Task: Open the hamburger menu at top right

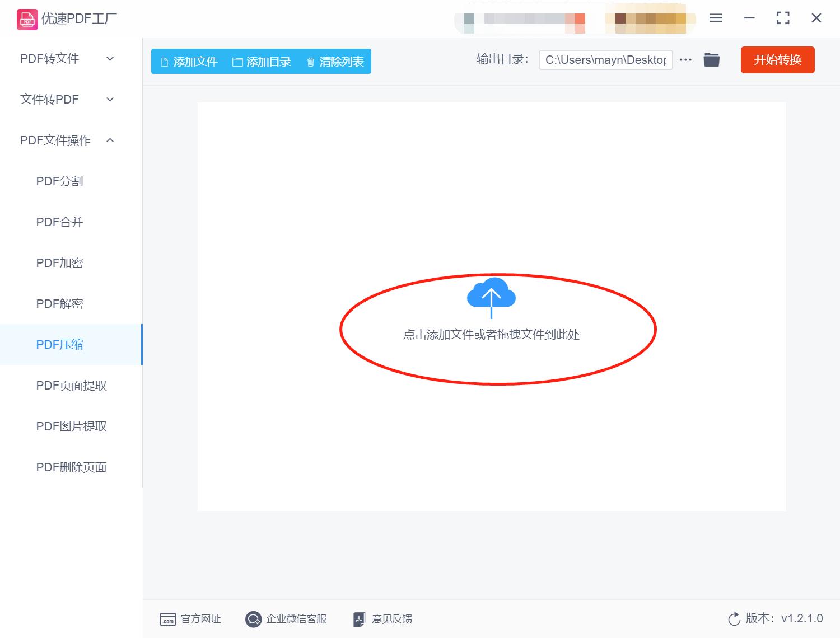Action: point(715,18)
